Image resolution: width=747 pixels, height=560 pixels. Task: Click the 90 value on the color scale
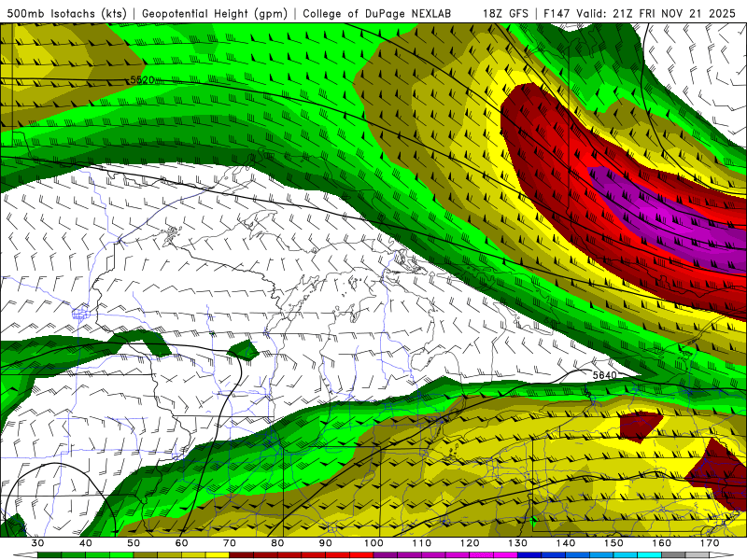326,543
